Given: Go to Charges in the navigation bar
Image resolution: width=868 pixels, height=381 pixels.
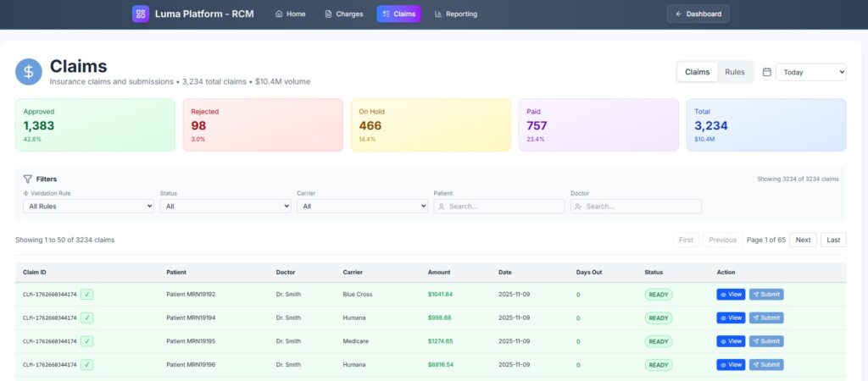Looking at the screenshot, I should click(343, 14).
